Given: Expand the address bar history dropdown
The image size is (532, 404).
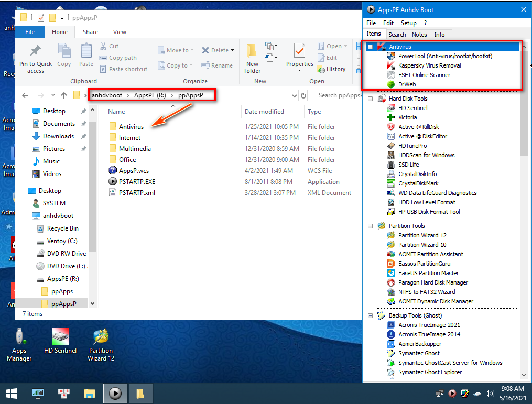Looking at the screenshot, I should click(294, 96).
